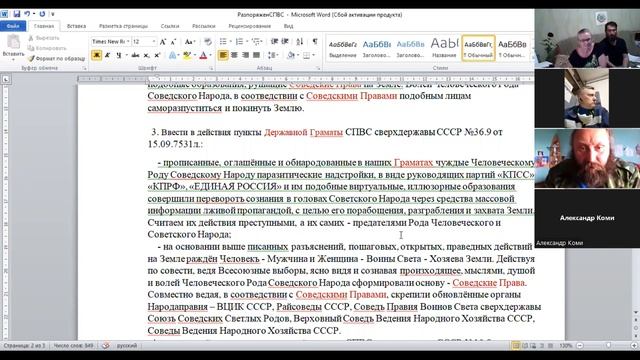Open the font name combo box
Screen dimensions: 640x360
click(110, 42)
